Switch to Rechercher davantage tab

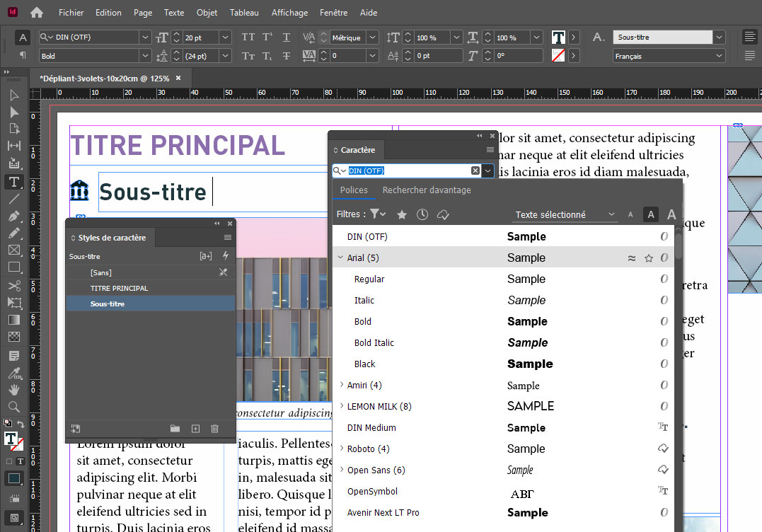[x=427, y=190]
